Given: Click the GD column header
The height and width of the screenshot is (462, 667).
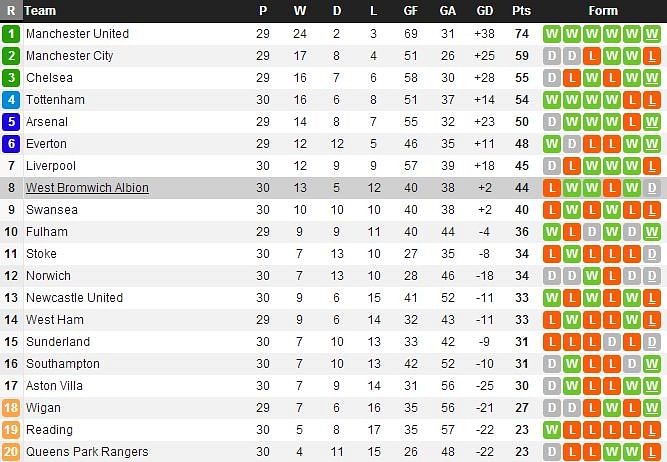Looking at the screenshot, I should tap(485, 11).
